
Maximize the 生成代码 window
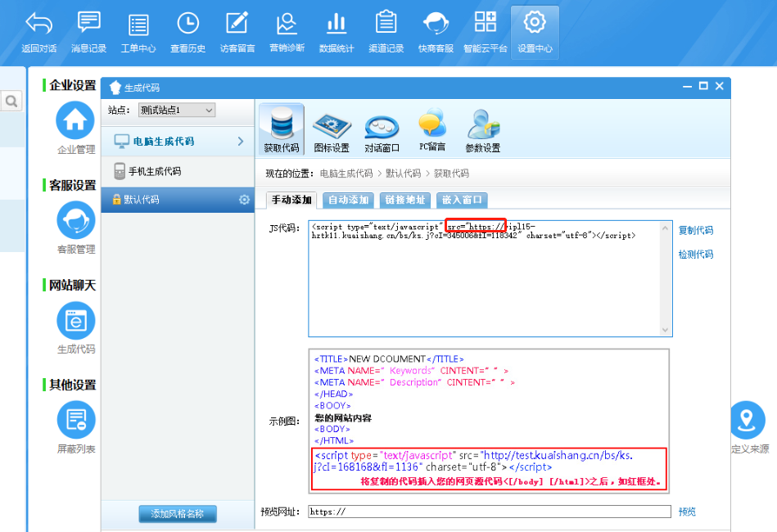[703, 86]
